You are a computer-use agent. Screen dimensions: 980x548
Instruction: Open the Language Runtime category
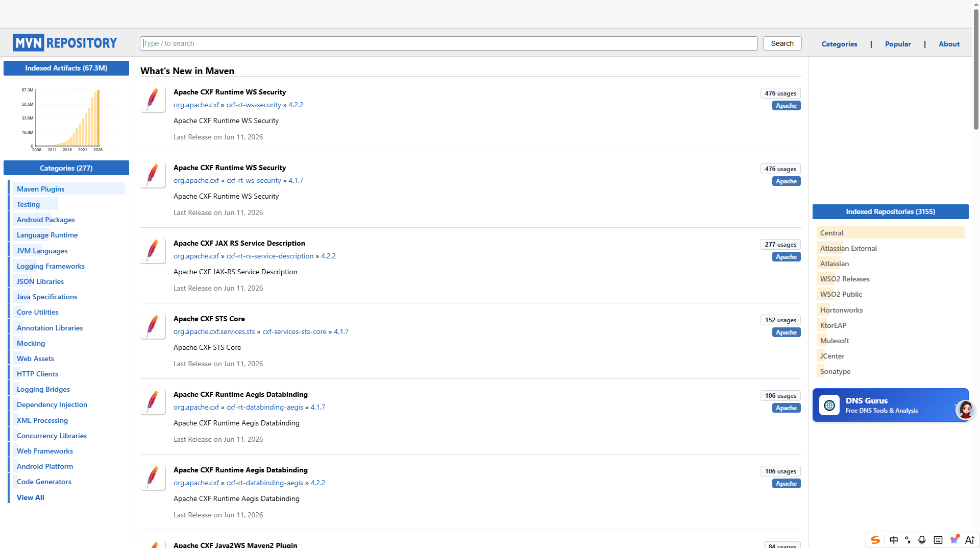click(x=47, y=235)
